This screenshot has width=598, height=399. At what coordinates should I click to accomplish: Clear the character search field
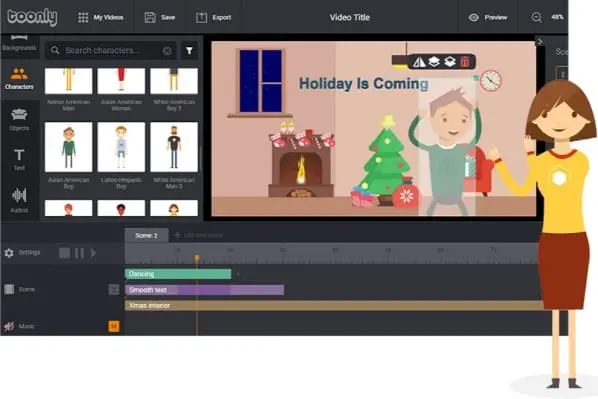[167, 51]
